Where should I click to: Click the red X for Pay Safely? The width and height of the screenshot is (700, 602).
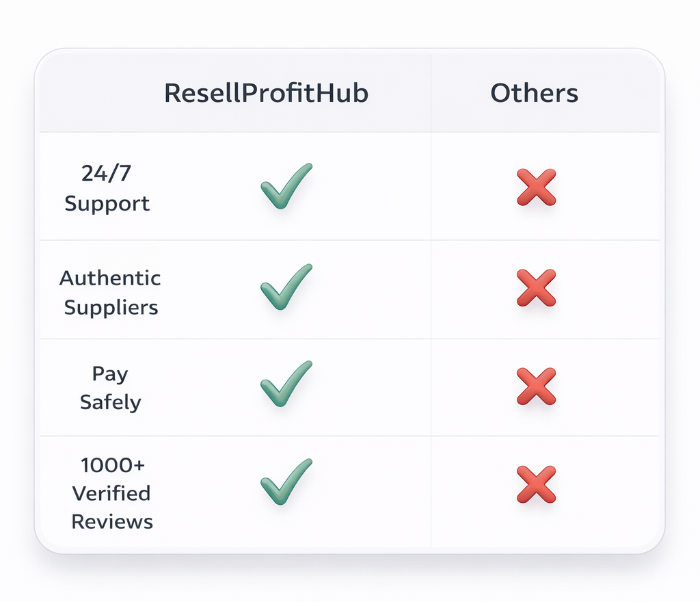click(x=536, y=386)
